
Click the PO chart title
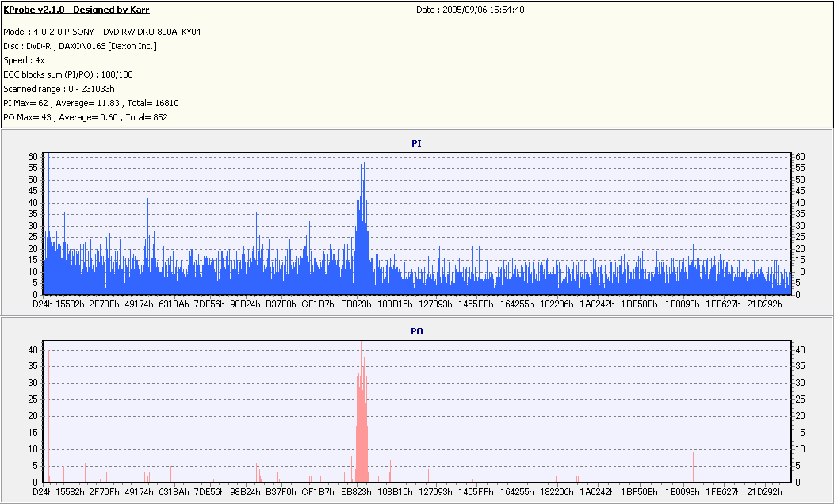click(x=416, y=331)
